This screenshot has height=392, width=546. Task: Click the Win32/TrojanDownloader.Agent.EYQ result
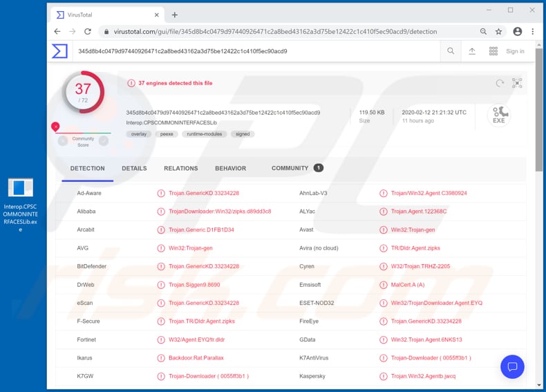(x=437, y=303)
